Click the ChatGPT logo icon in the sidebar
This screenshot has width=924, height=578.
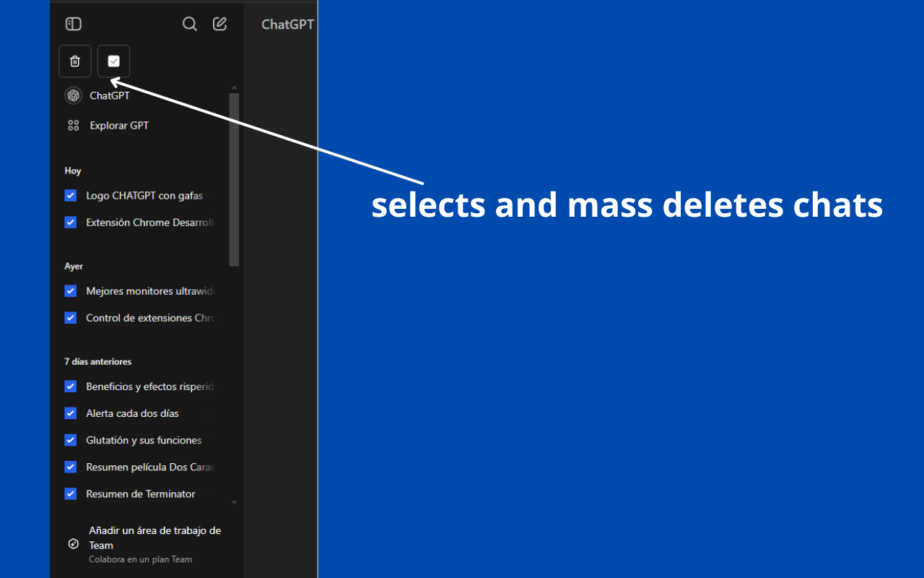[x=72, y=95]
